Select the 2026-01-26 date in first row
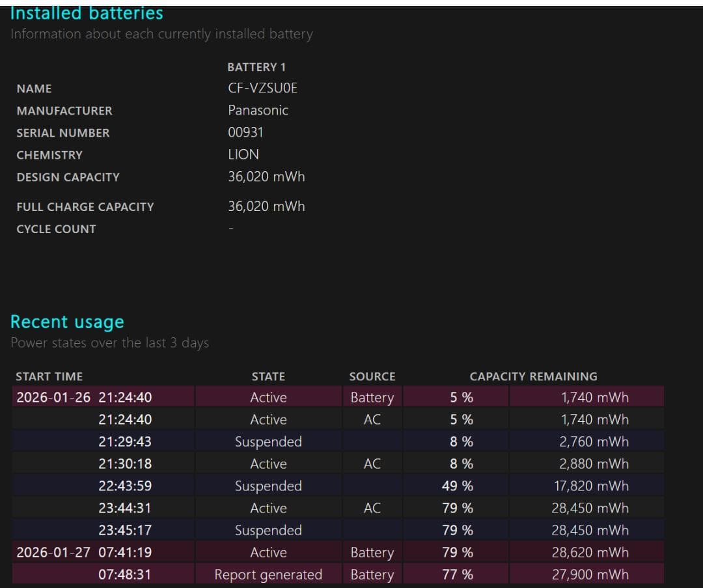Image resolution: width=703 pixels, height=588 pixels. (53, 397)
